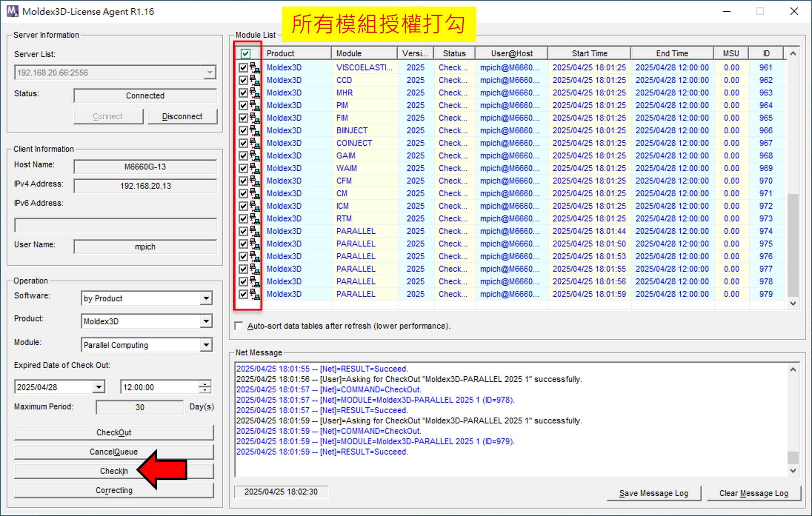Click the Correcting button
This screenshot has width=812, height=516.
point(114,490)
